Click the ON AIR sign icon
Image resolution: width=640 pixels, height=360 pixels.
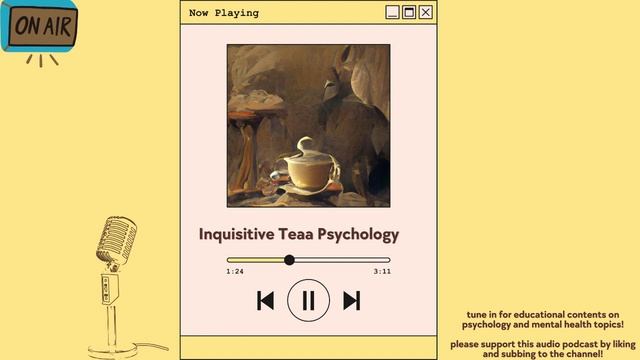click(x=40, y=33)
